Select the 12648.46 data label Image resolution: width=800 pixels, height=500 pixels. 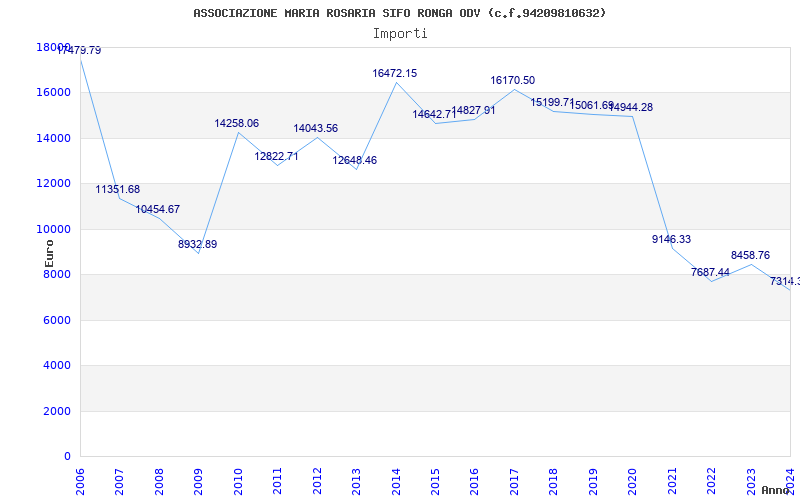click(354, 160)
